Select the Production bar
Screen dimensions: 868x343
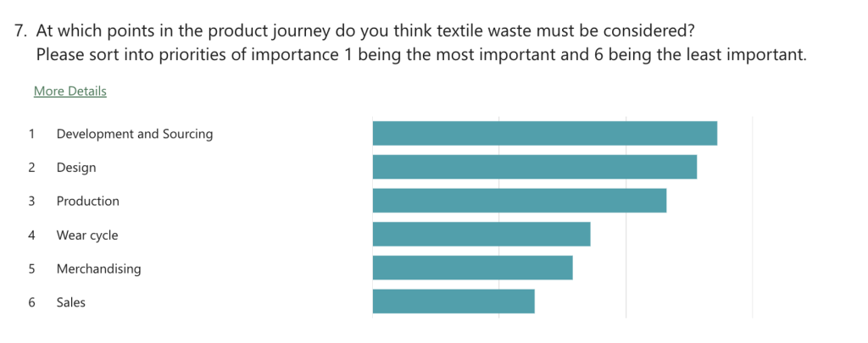[x=520, y=201]
